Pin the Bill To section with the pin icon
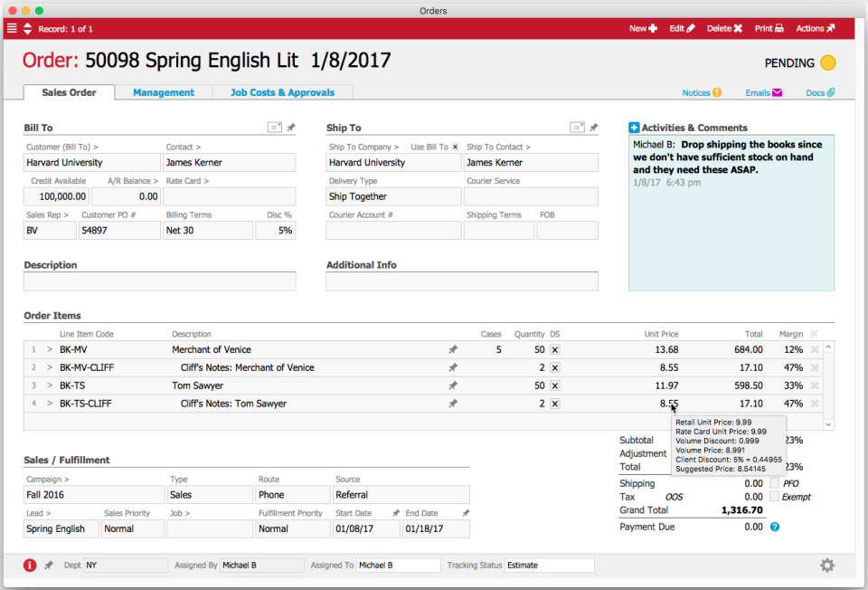The image size is (868, 590). (x=289, y=128)
